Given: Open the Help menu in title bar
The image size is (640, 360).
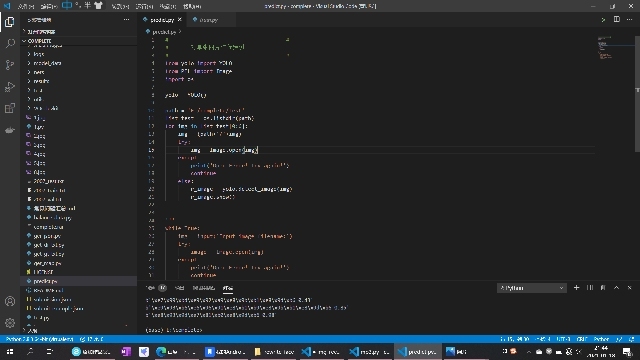Looking at the screenshot, I should [x=192, y=6].
